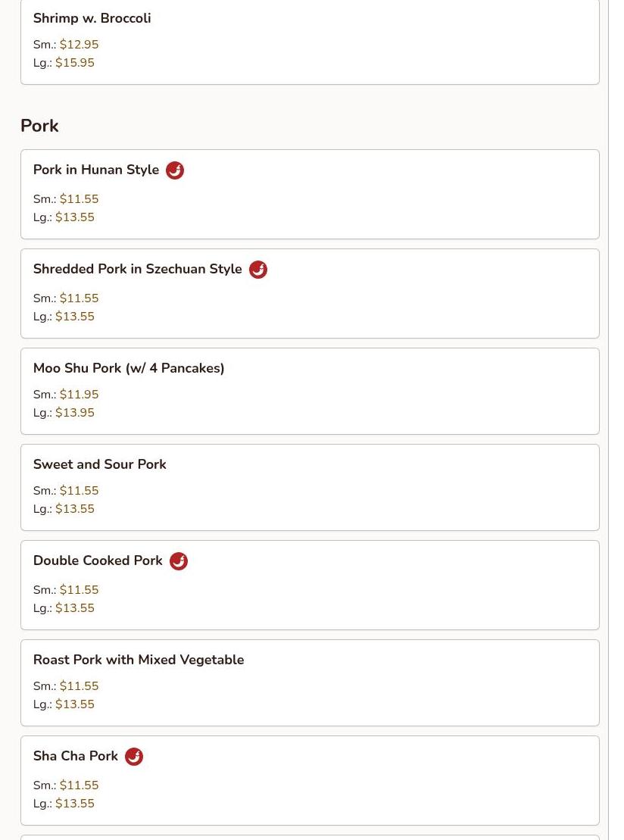Open the Sha Cha Pork menu item

(x=310, y=780)
